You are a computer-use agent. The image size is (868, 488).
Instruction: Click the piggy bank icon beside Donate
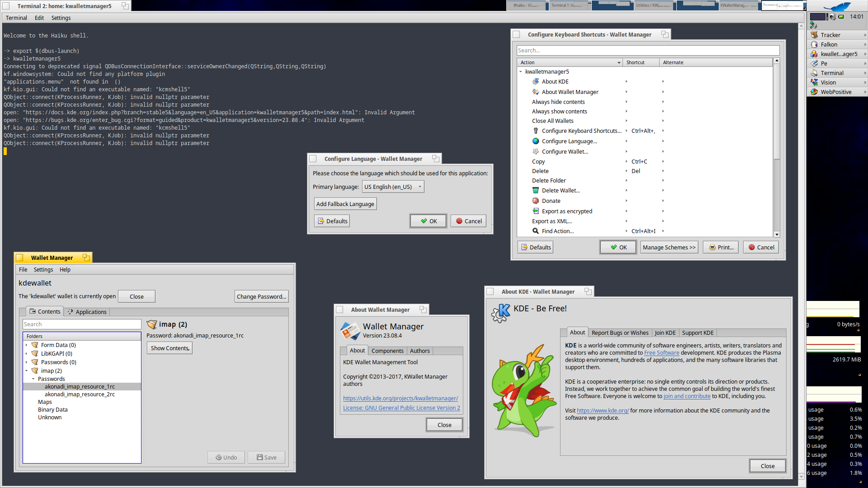click(536, 201)
